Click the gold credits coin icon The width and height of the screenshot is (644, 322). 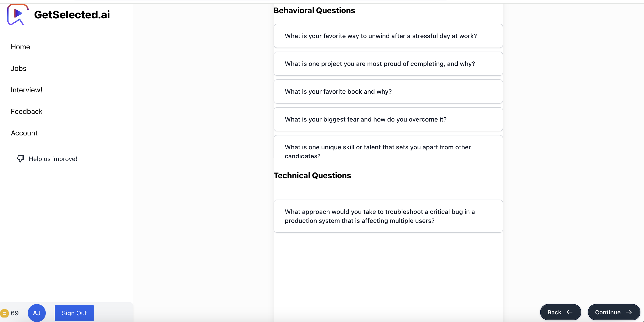(x=4, y=313)
